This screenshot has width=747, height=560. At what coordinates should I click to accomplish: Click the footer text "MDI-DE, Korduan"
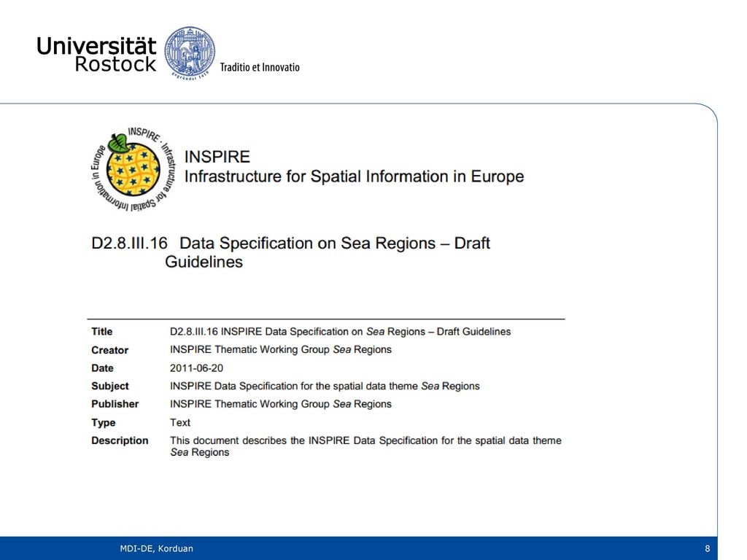(157, 548)
